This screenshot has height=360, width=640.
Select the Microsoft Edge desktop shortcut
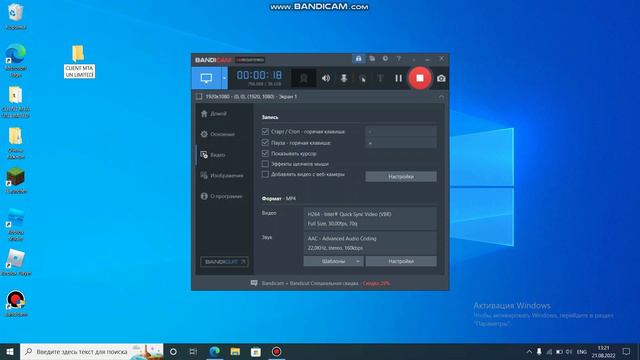pyautogui.click(x=16, y=60)
